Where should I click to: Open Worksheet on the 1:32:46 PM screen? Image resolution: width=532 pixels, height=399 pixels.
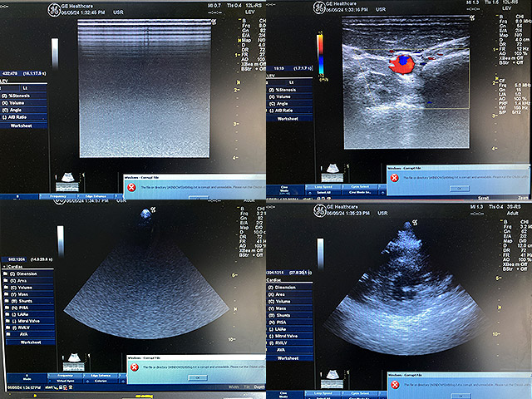click(x=23, y=126)
